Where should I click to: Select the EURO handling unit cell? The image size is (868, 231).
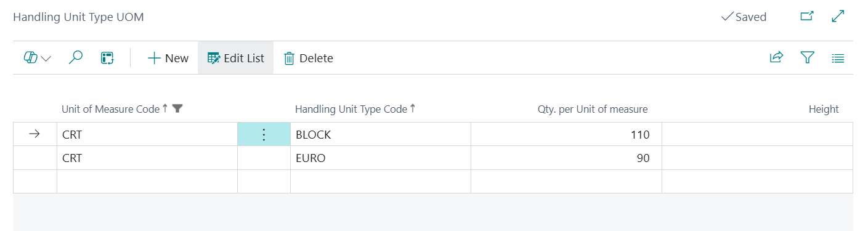[x=381, y=158]
